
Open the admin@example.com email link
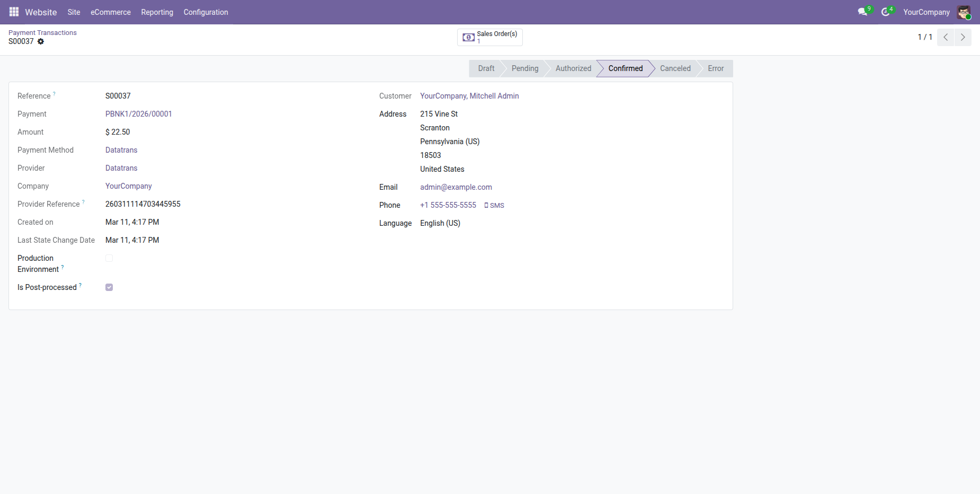456,187
